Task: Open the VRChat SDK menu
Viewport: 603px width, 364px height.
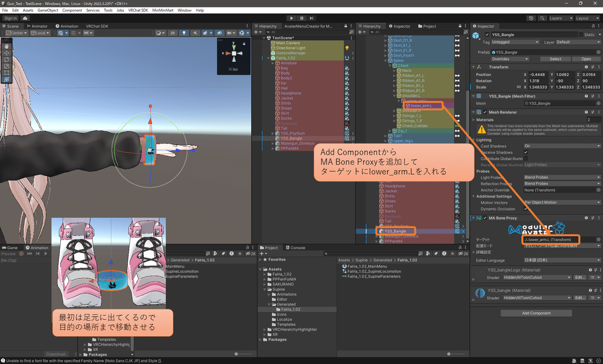Action: tap(138, 10)
